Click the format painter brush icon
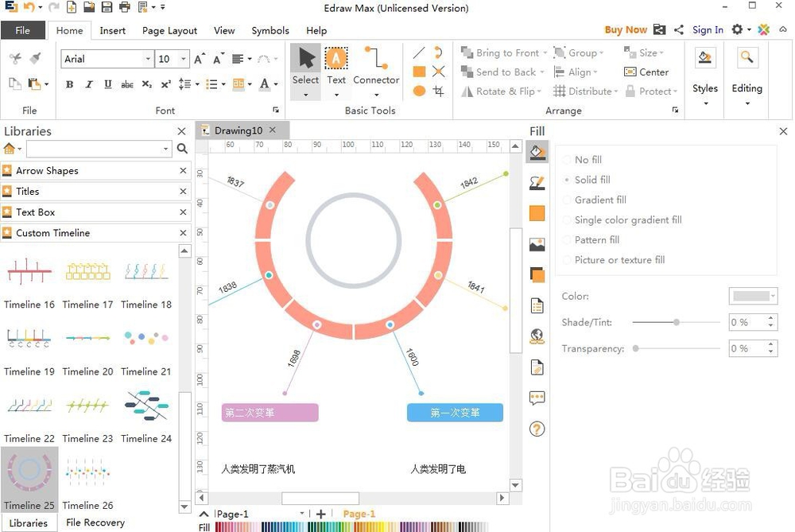This screenshot has height=532, width=795. pos(35,58)
